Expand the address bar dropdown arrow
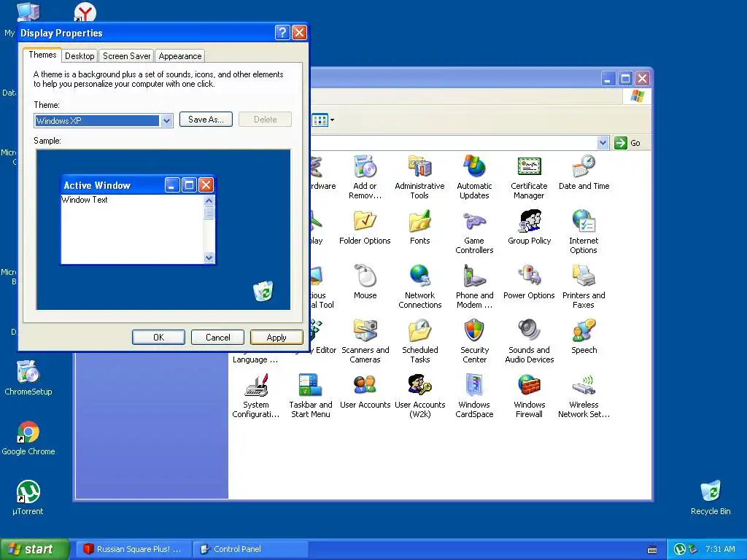This screenshot has height=560, width=747. point(603,143)
